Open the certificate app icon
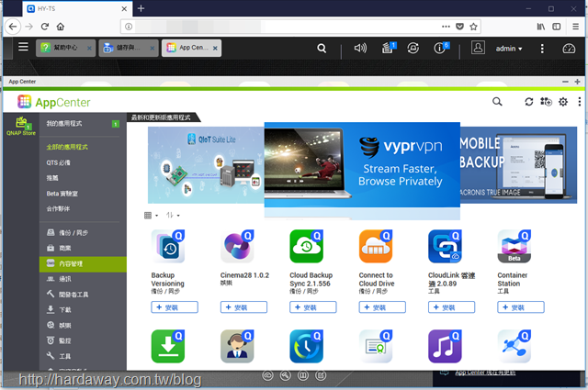Screen dimensions: 588x390 [376, 347]
